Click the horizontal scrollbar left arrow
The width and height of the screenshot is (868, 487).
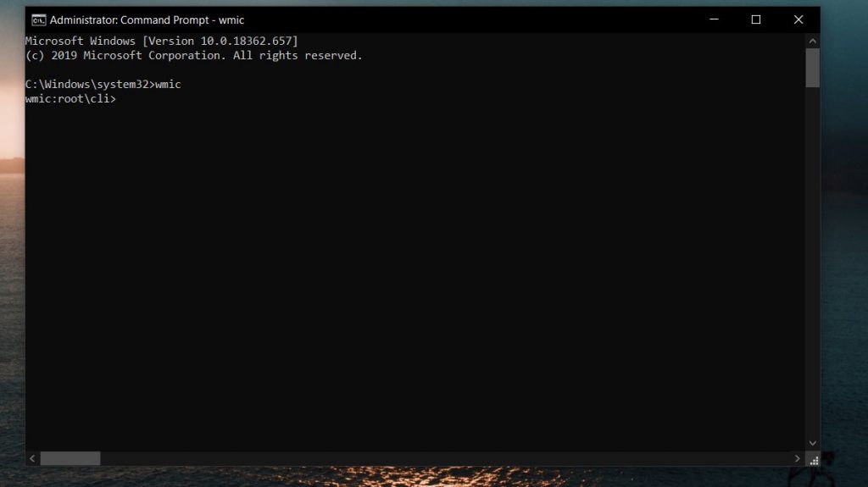pyautogui.click(x=32, y=458)
